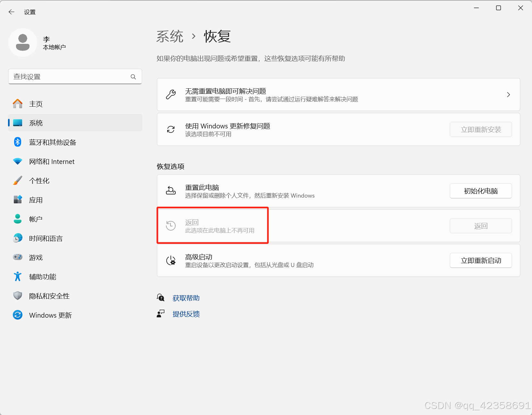This screenshot has height=415, width=532.
Task: Click the minimize window button
Action: [476, 8]
